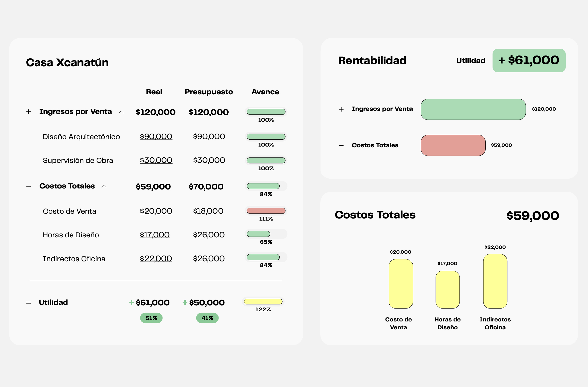Collapse the Ingresos por Venta chevron
The image size is (588, 387).
pos(121,112)
